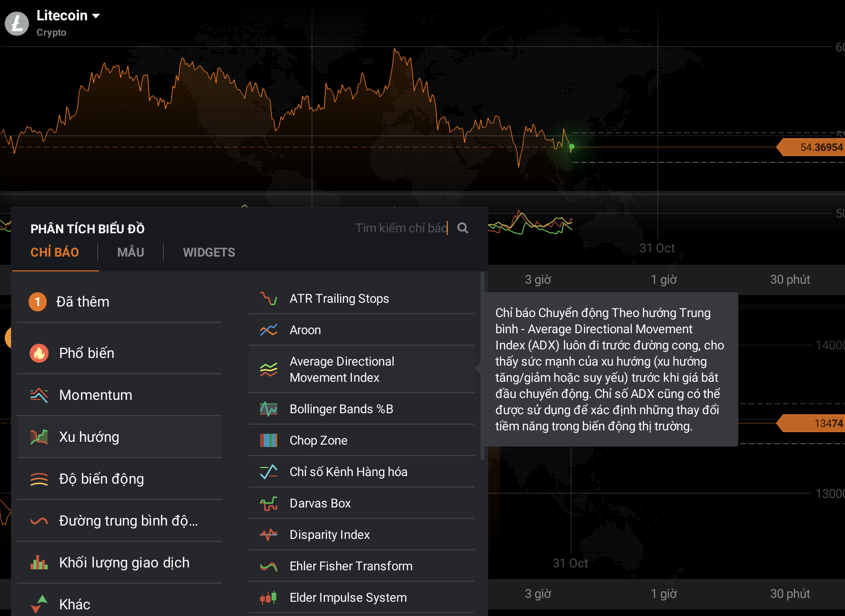845x616 pixels.
Task: Select the ATR Trailing Stops indicator icon
Action: coord(269,298)
